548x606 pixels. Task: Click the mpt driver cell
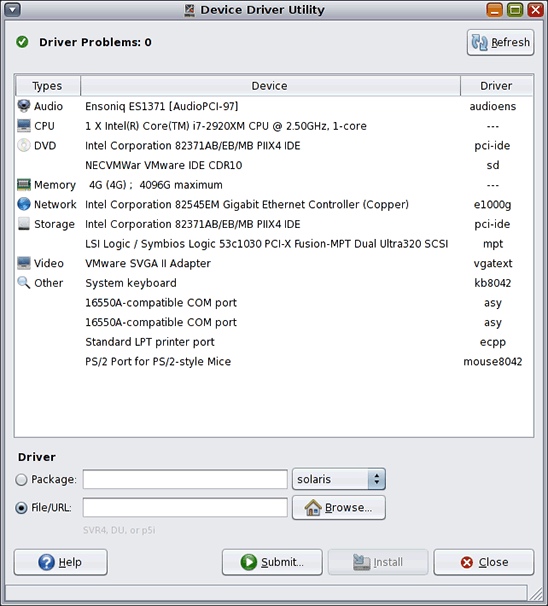pyautogui.click(x=493, y=244)
